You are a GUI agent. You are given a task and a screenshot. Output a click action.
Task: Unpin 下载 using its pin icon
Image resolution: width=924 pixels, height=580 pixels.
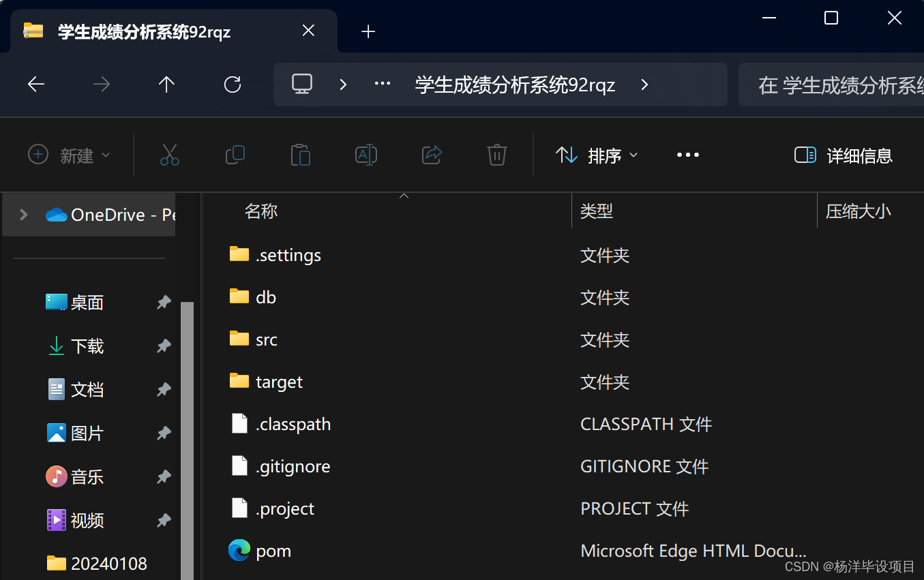(164, 346)
